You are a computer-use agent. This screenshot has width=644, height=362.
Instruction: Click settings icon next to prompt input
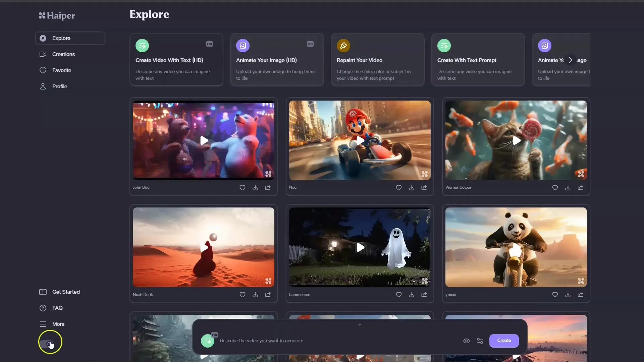pyautogui.click(x=480, y=341)
